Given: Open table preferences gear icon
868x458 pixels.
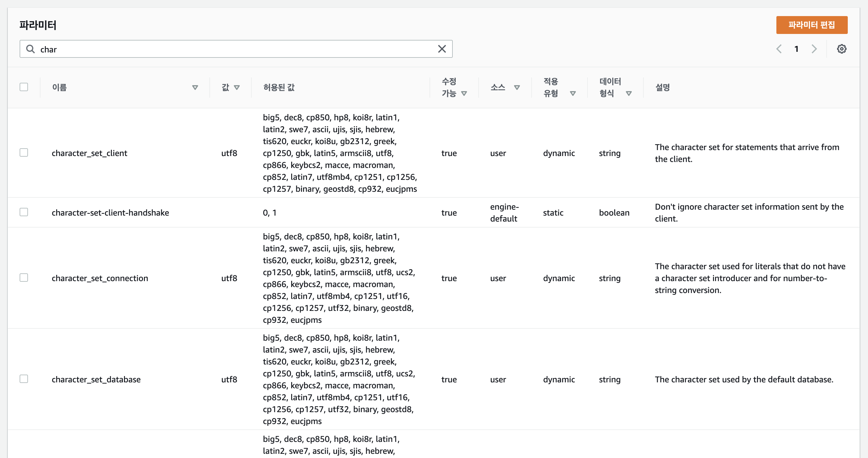Looking at the screenshot, I should coord(842,49).
